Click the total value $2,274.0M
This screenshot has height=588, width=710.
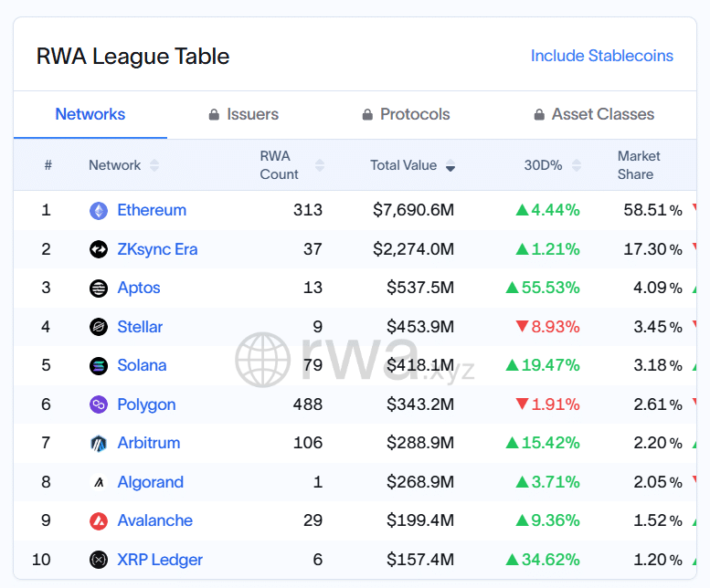[x=413, y=249]
